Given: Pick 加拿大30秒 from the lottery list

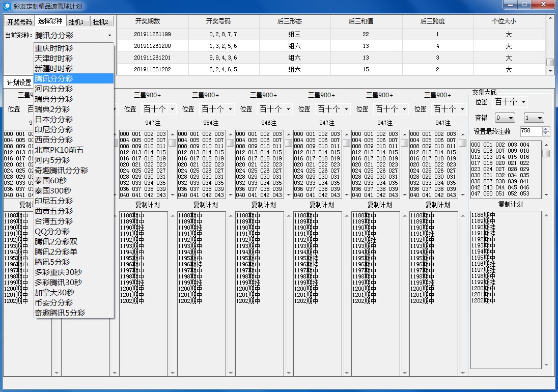Looking at the screenshot, I should 54,293.
